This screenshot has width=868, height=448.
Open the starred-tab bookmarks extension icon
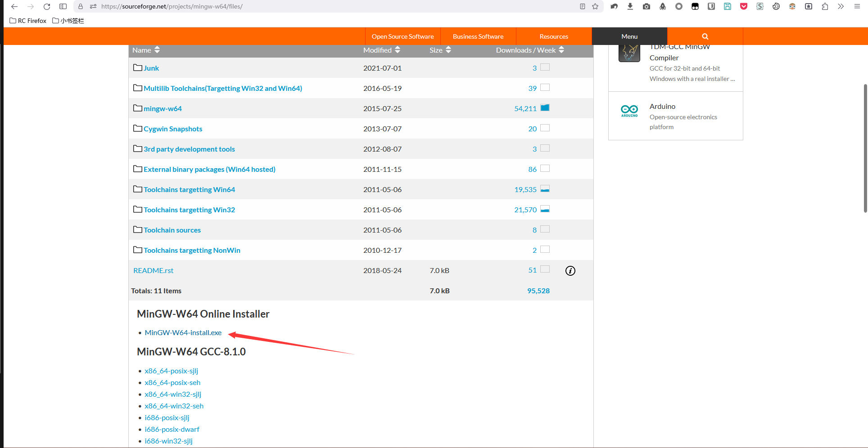[809, 6]
